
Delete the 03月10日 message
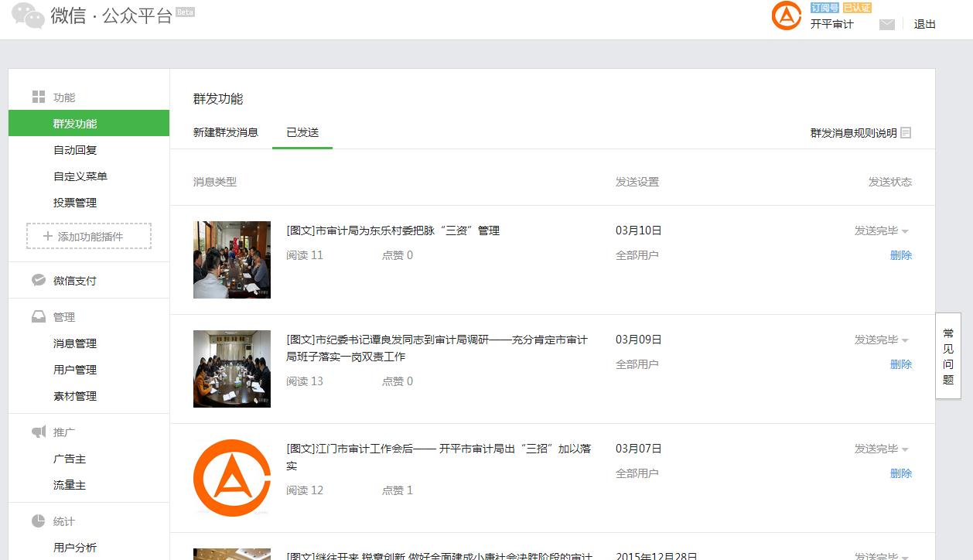coord(901,255)
